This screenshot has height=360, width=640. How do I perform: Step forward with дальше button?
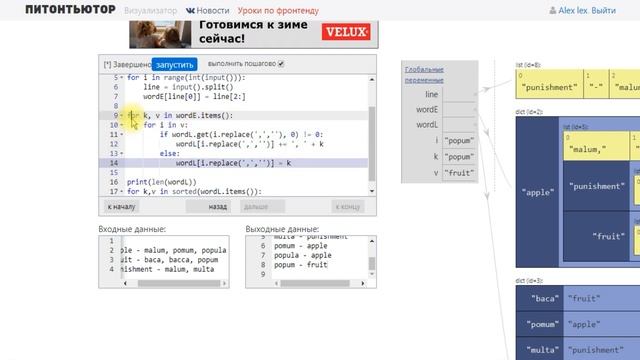[262, 207]
